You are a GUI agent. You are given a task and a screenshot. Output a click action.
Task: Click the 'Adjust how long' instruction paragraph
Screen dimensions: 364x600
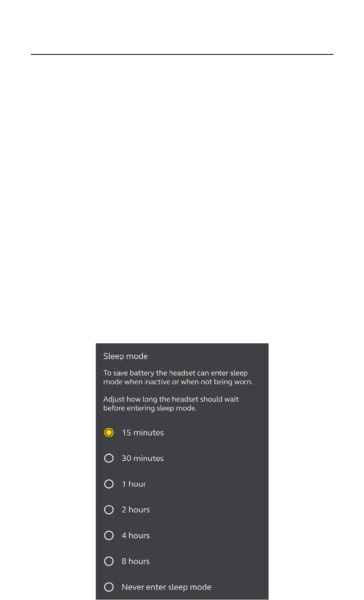171,403
